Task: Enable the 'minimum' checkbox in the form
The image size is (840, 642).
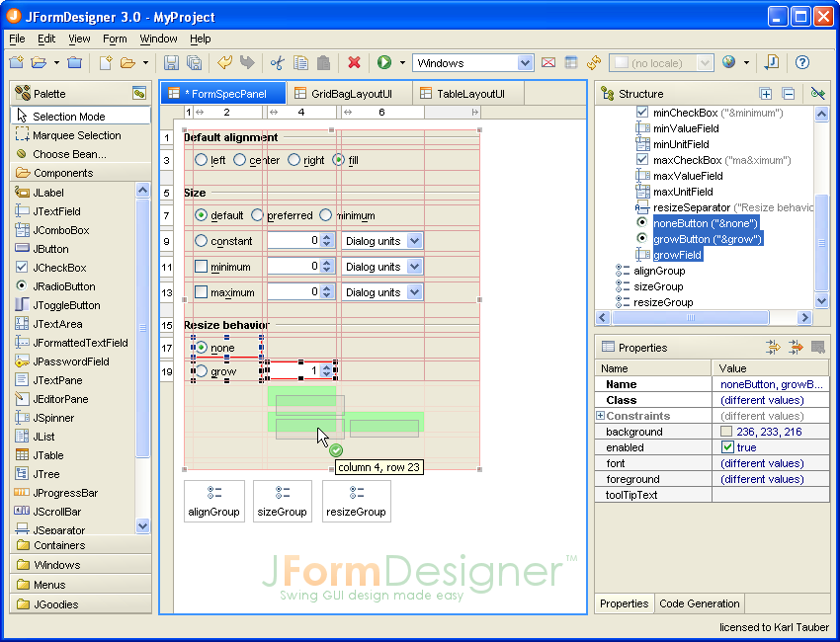Action: coord(201,266)
